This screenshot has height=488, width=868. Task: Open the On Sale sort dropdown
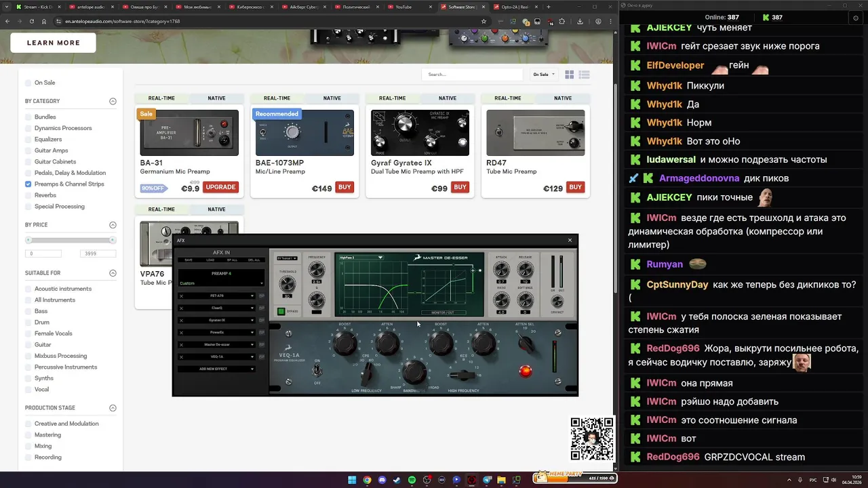pos(544,75)
